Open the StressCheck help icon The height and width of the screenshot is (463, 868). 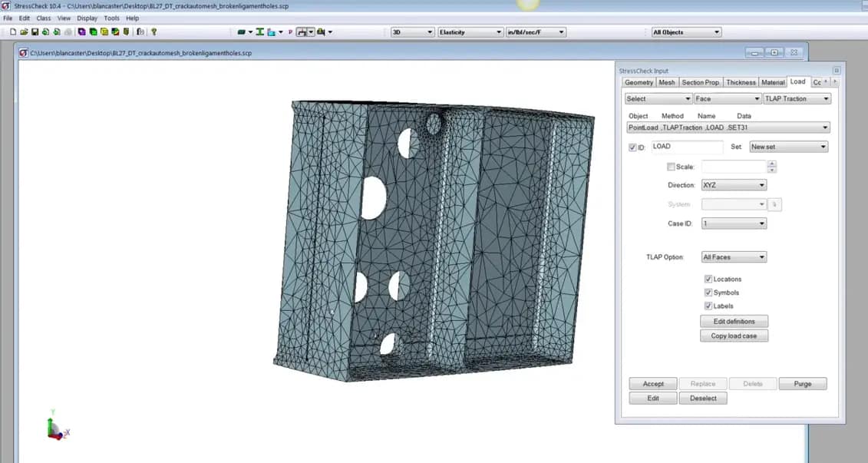pyautogui.click(x=153, y=31)
